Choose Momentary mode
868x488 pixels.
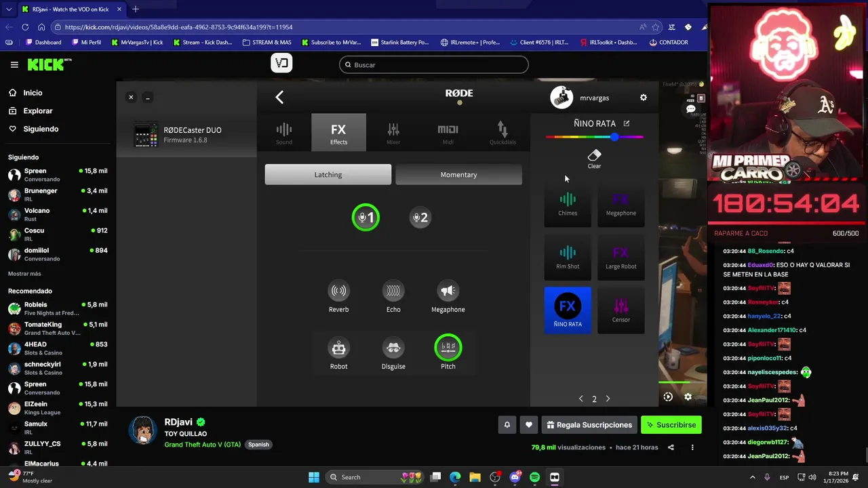click(x=458, y=174)
